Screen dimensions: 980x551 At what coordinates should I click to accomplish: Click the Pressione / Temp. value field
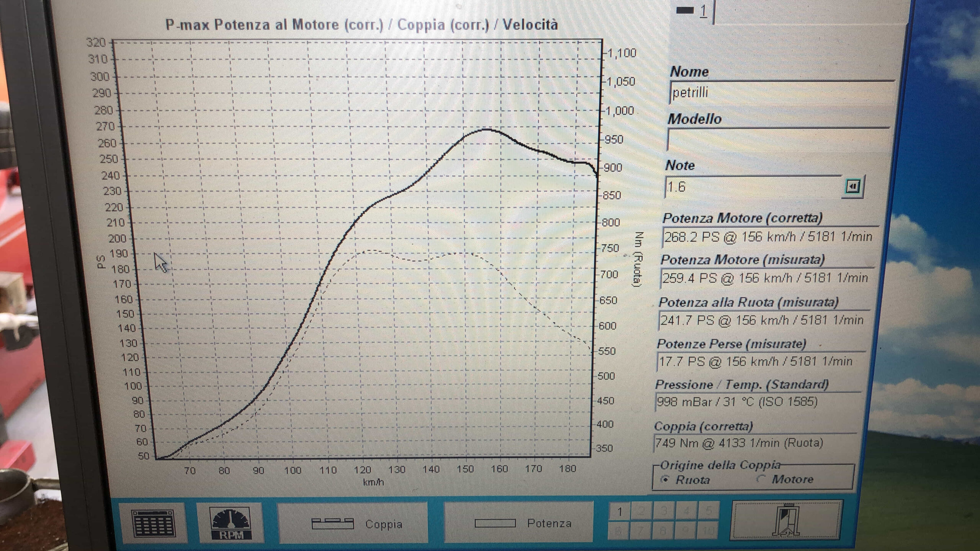pyautogui.click(x=757, y=402)
